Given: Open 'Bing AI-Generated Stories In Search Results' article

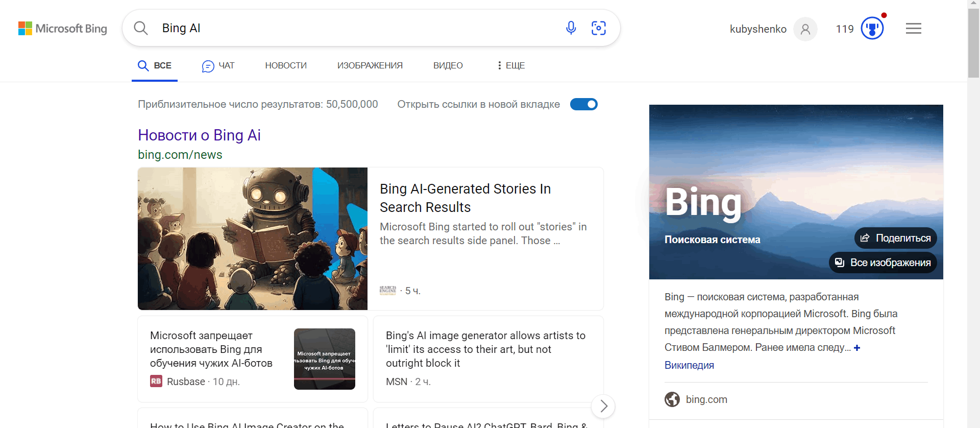Looking at the screenshot, I should coord(465,198).
